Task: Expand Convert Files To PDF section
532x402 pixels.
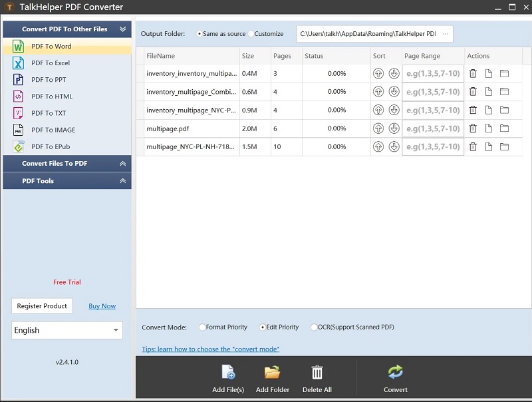Action: 67,163
